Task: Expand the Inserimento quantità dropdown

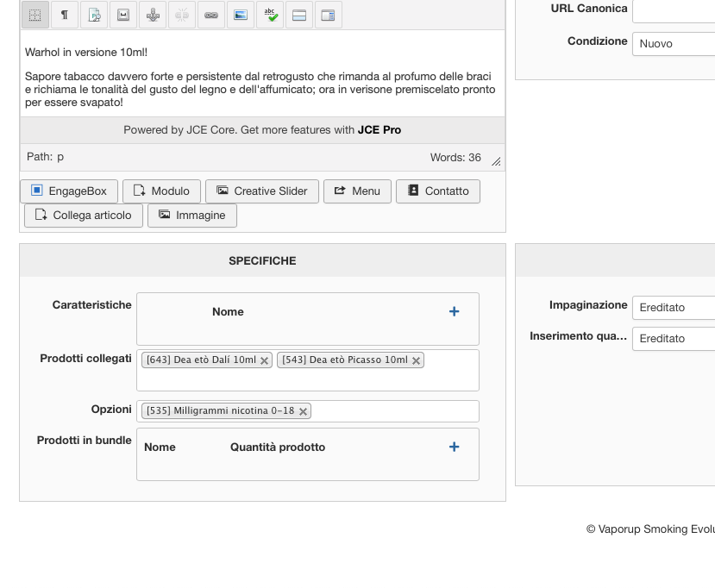Action: point(674,339)
